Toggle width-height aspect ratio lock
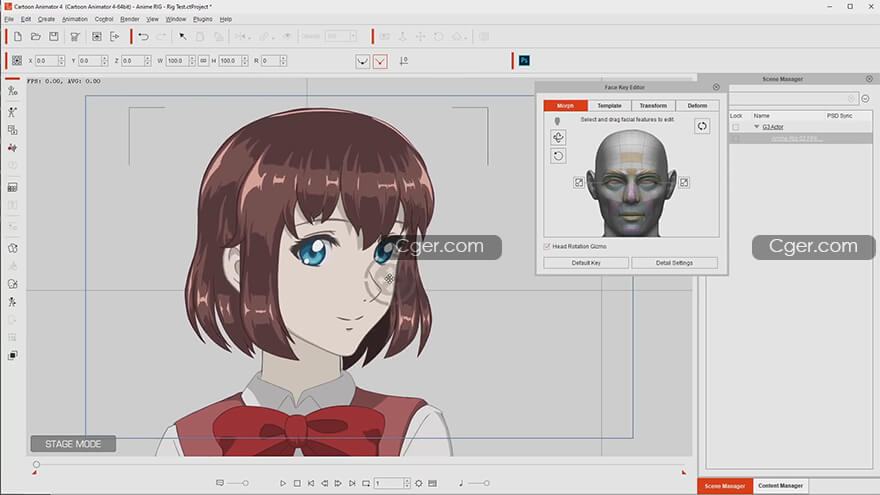Screen dimensions: 880x495 [x=203, y=61]
